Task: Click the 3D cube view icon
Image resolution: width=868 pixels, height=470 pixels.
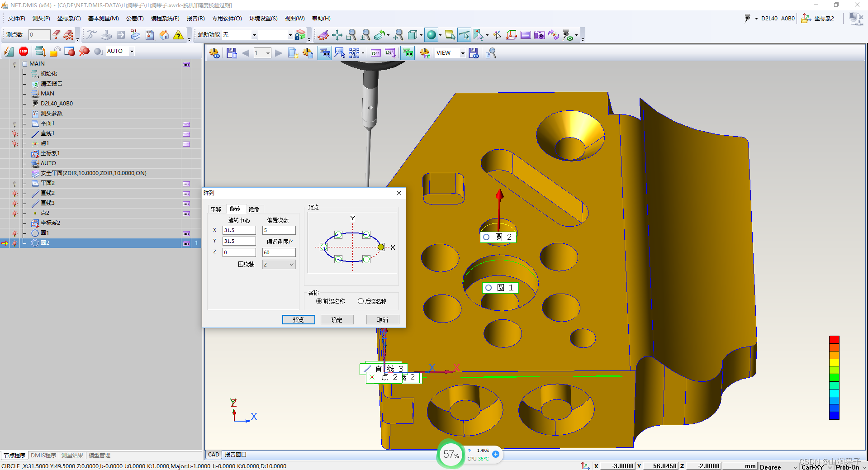Action: tap(413, 35)
